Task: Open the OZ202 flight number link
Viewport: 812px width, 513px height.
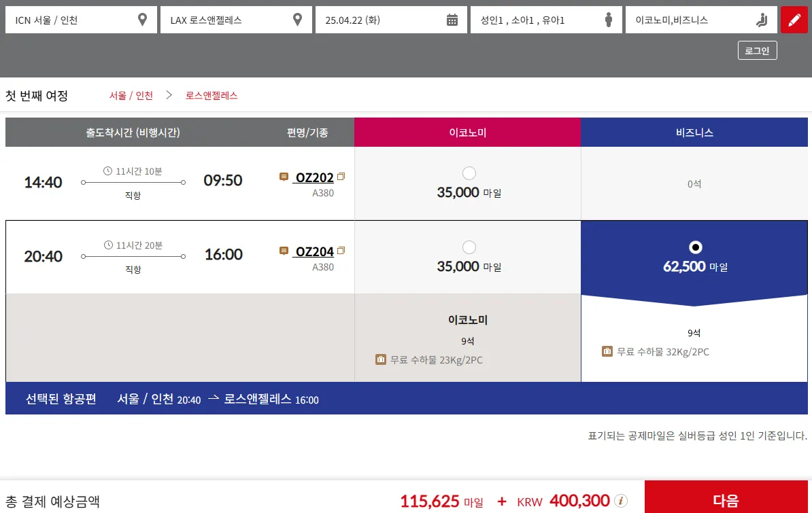Action: pyautogui.click(x=314, y=178)
